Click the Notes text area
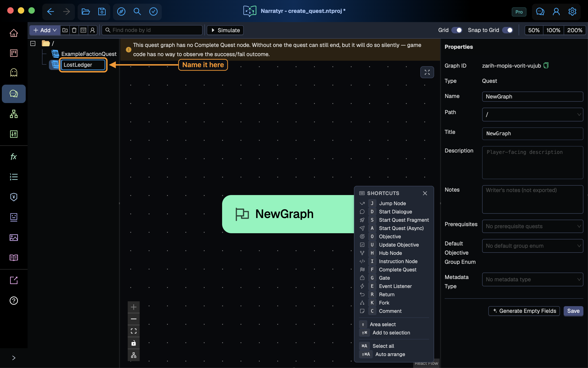 pyautogui.click(x=532, y=199)
